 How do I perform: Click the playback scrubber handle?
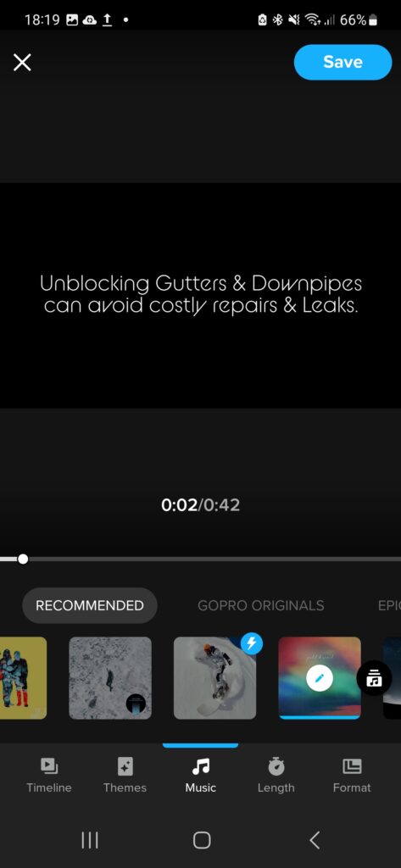pos(23,559)
